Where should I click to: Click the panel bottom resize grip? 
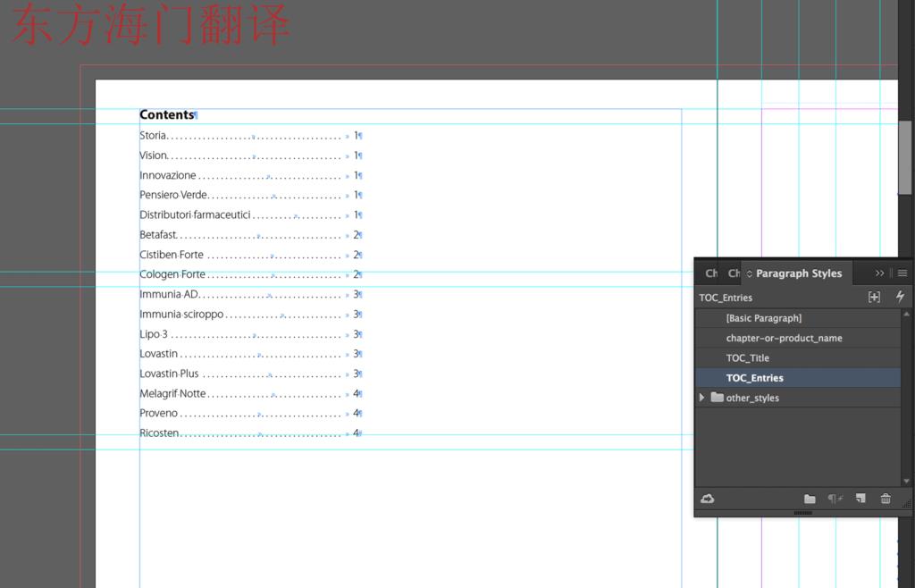tap(803, 513)
